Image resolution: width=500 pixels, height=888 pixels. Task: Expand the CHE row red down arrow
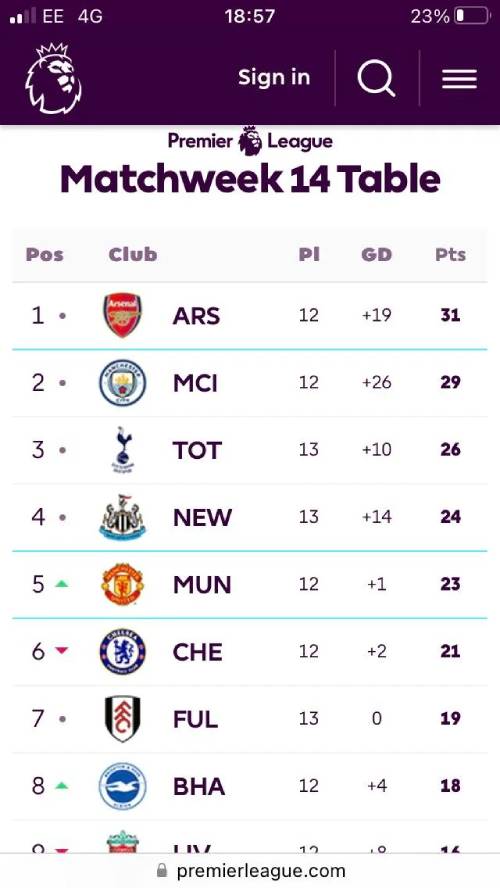click(x=62, y=651)
